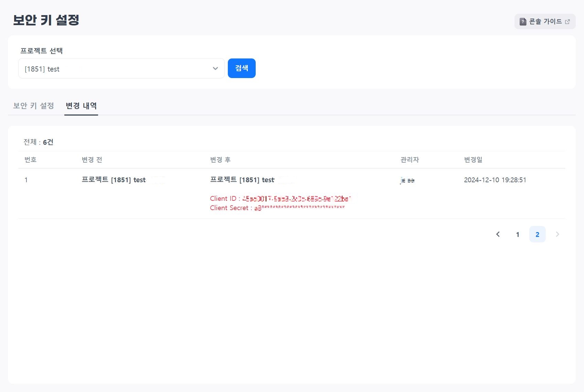Expand the project dropdown chevron

215,68
